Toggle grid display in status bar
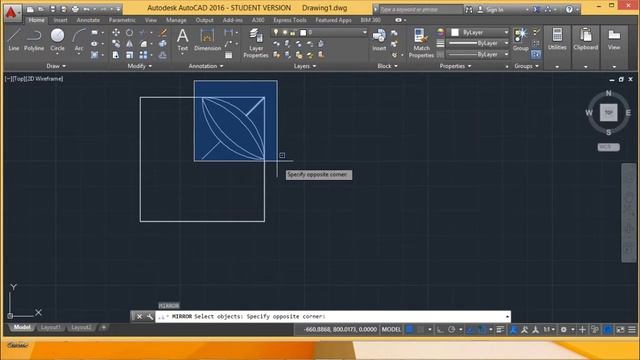The width and height of the screenshot is (640, 360). pos(409,329)
